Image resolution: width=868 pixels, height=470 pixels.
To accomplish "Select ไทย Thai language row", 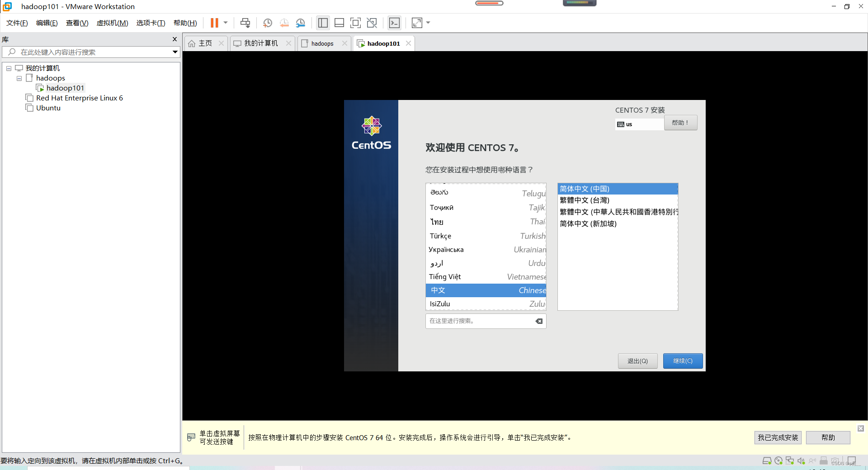I will point(486,222).
